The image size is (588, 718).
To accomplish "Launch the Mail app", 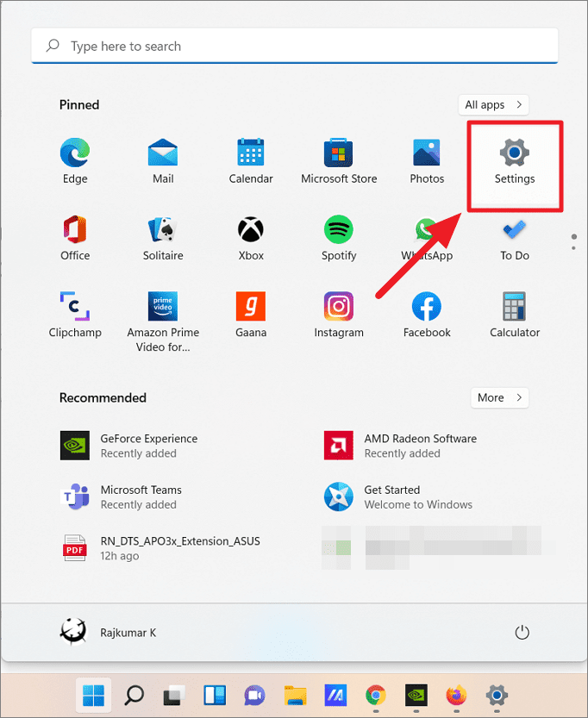I will (163, 161).
